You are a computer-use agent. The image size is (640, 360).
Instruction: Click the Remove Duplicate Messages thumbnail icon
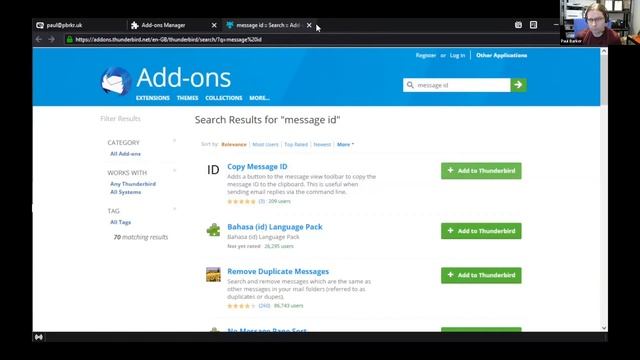click(213, 275)
